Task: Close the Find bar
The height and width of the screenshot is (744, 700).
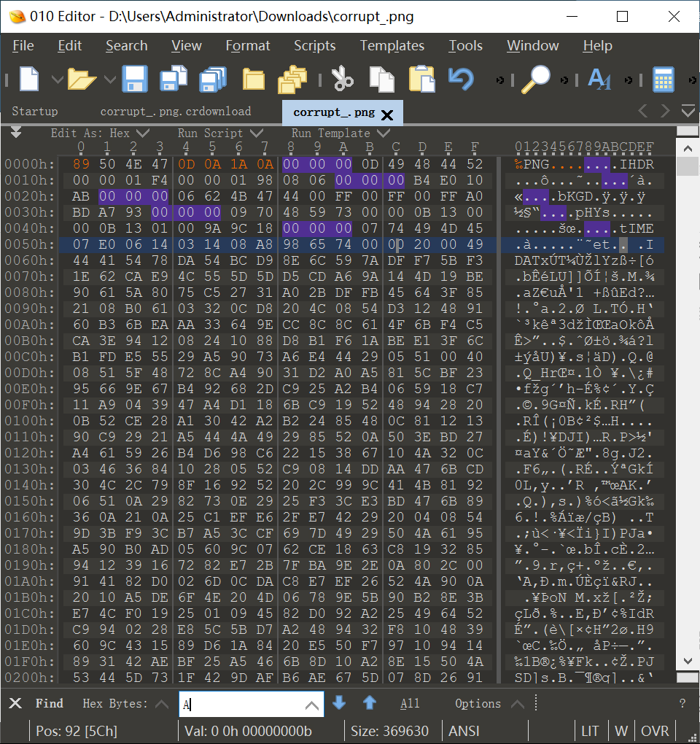Action: tap(15, 703)
